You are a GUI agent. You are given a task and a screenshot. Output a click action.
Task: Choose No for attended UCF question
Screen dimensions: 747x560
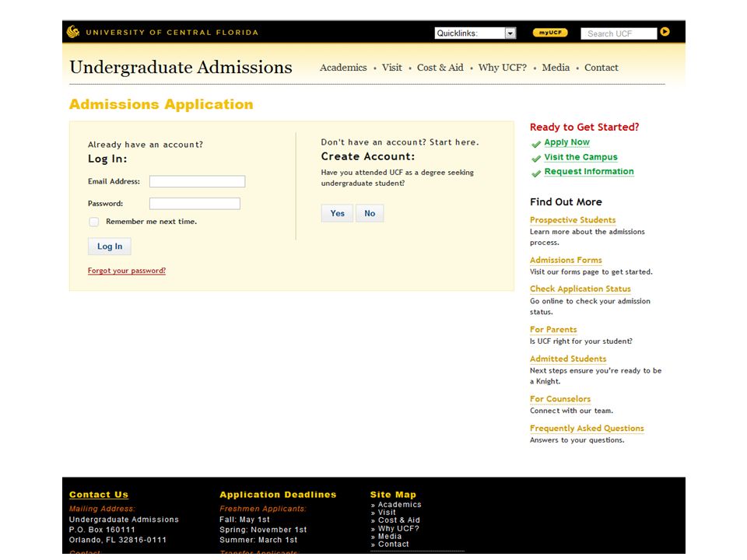pyautogui.click(x=370, y=213)
